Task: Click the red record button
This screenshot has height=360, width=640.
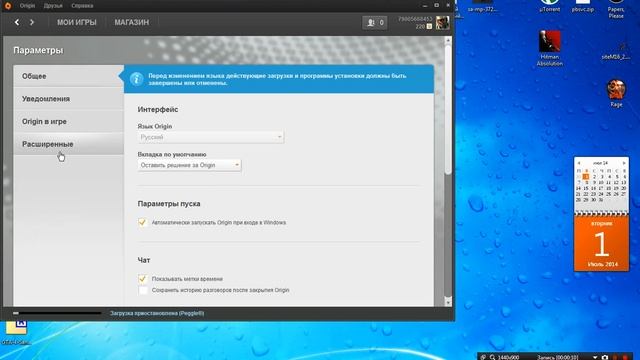Action: tap(624, 357)
